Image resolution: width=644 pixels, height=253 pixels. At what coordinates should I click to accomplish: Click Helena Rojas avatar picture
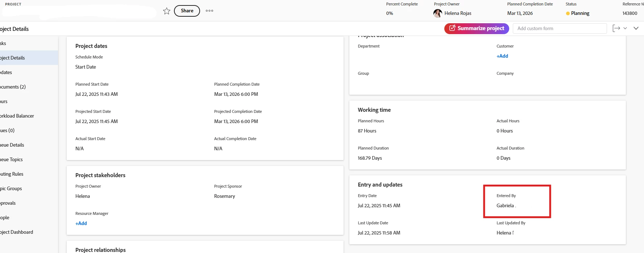click(438, 13)
